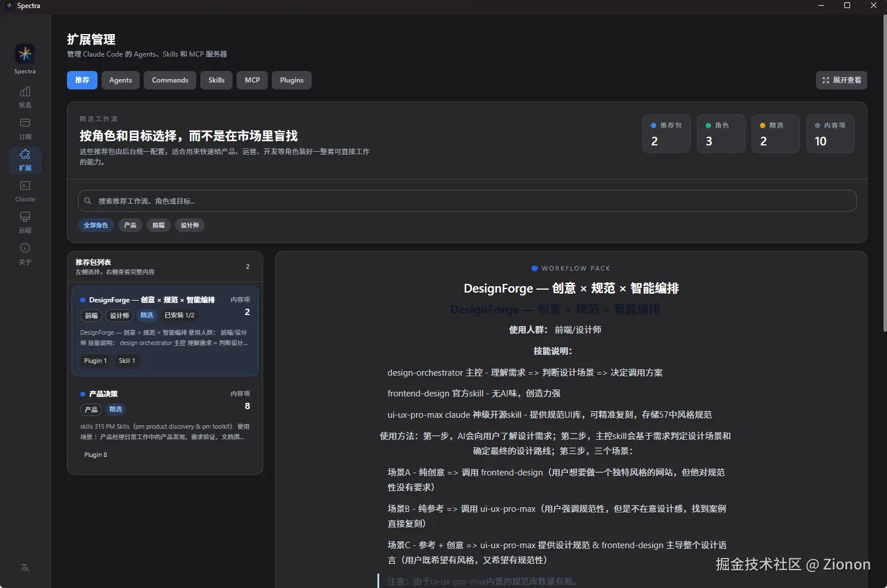
Task: Click the search magnifier icon in search box
Action: pos(88,201)
